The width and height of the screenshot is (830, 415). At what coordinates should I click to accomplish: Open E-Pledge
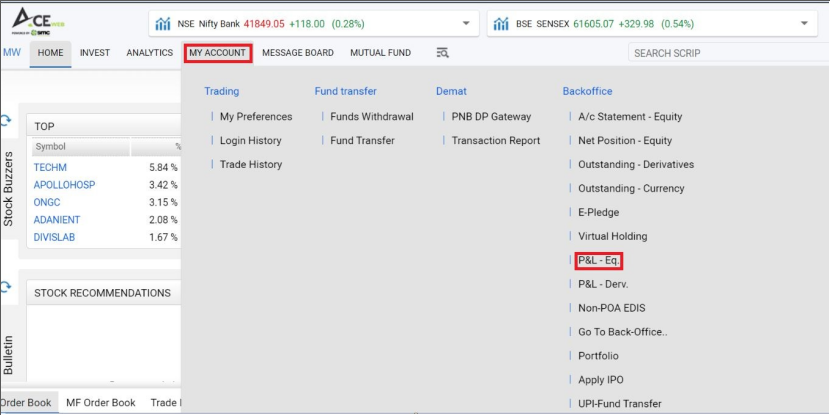pos(598,212)
